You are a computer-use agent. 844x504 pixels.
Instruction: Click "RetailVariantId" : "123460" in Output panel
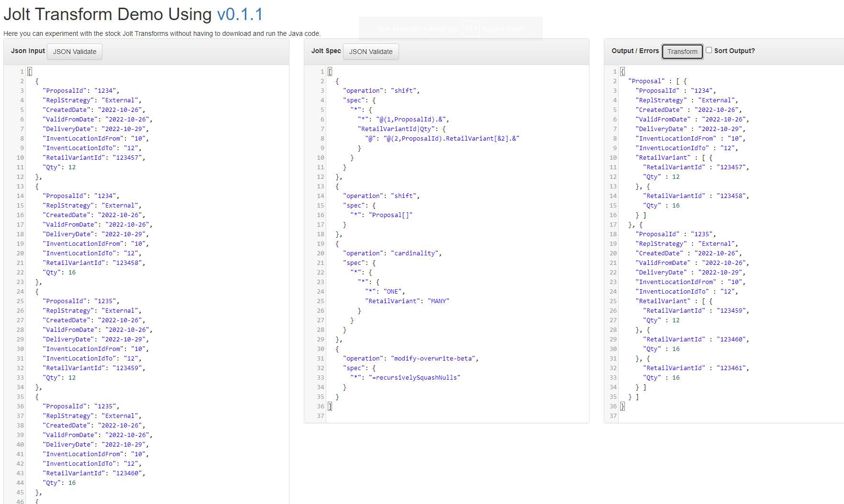696,340
